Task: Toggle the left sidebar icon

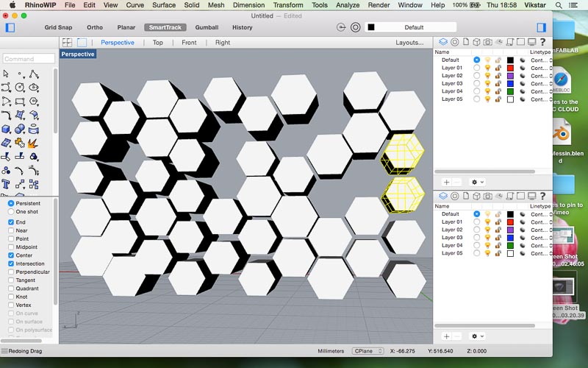Action: tap(10, 27)
